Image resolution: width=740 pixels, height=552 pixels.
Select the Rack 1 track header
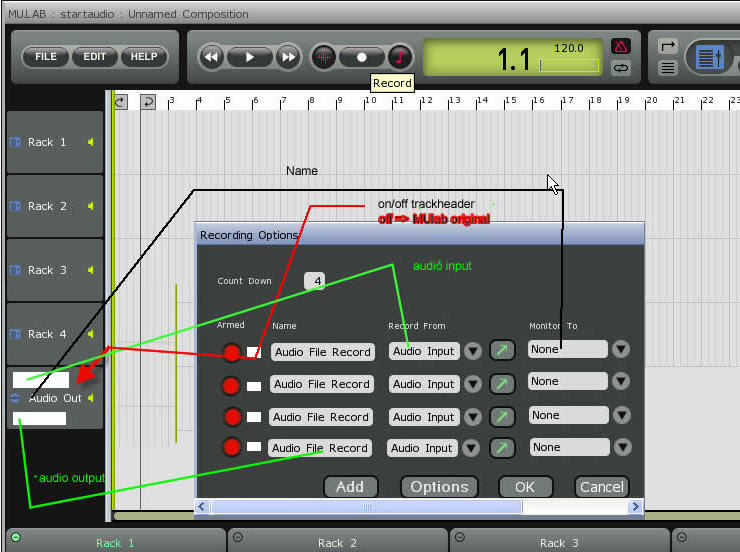coord(55,142)
